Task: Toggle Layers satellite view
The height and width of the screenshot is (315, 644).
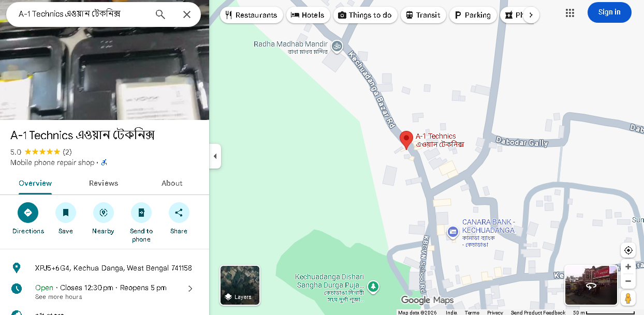Action: 240,285
